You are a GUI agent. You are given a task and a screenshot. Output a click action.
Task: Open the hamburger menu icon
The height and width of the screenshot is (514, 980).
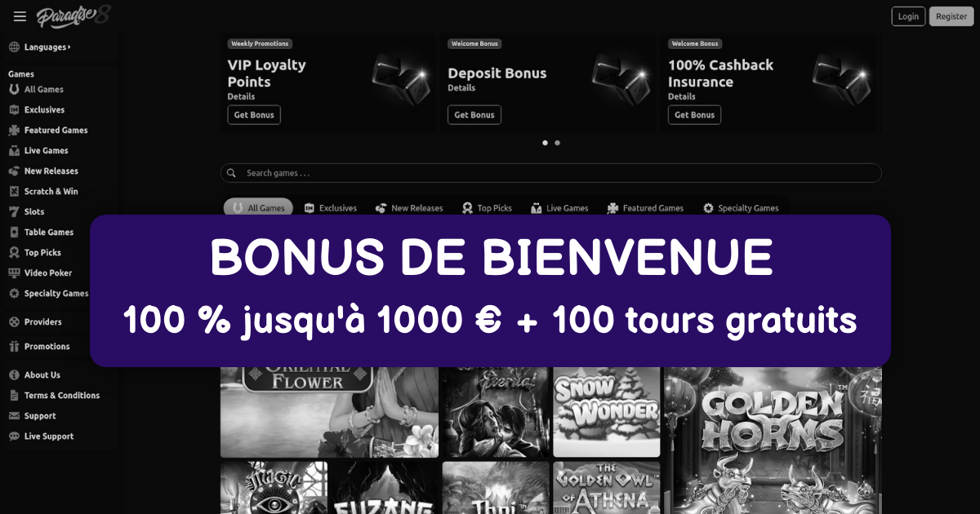(20, 16)
